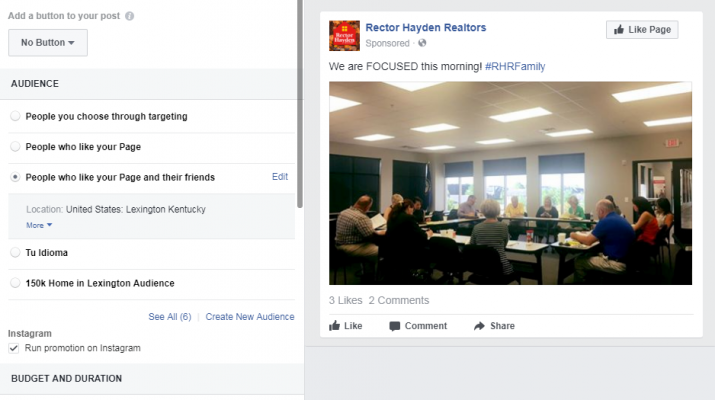Click the thumbs-up Like icon under the post
The image size is (715, 400).
click(x=335, y=326)
